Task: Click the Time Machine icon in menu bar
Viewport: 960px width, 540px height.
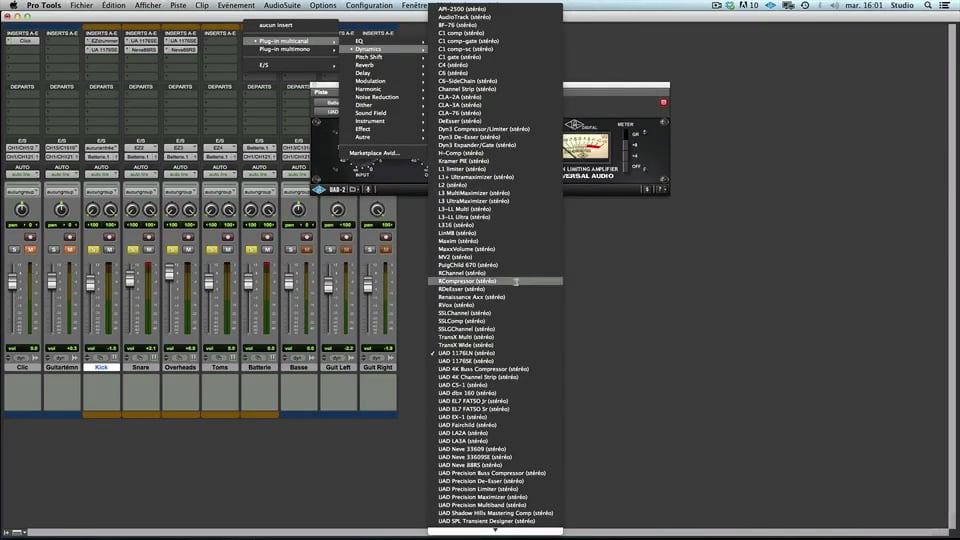Action: 805,5
